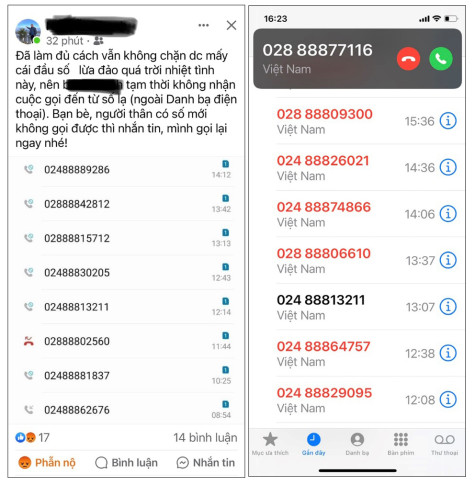
Task: Show info for 024 88826021 call
Action: 448,167
